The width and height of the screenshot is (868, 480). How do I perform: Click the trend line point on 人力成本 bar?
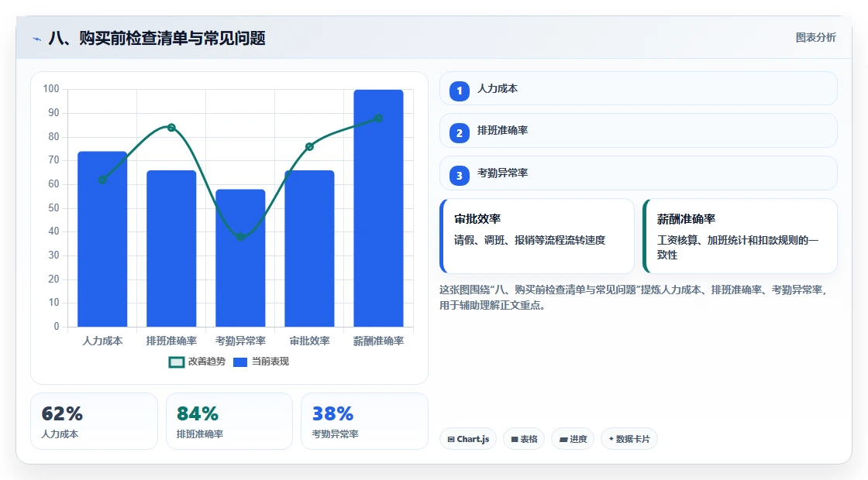coord(102,180)
